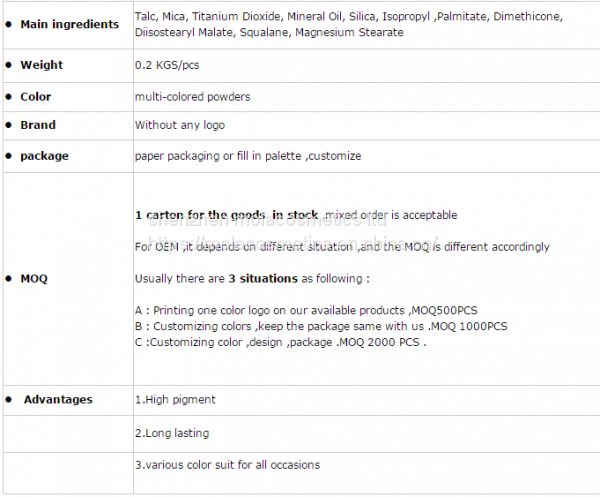This screenshot has width=600, height=497.
Task: Click option C customizing MOQ 2000 PCS
Action: (280, 341)
